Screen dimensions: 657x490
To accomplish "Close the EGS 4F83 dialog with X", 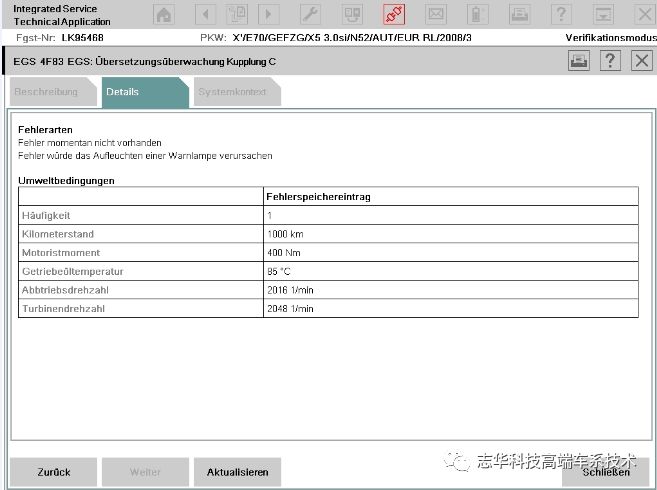I will coord(640,61).
